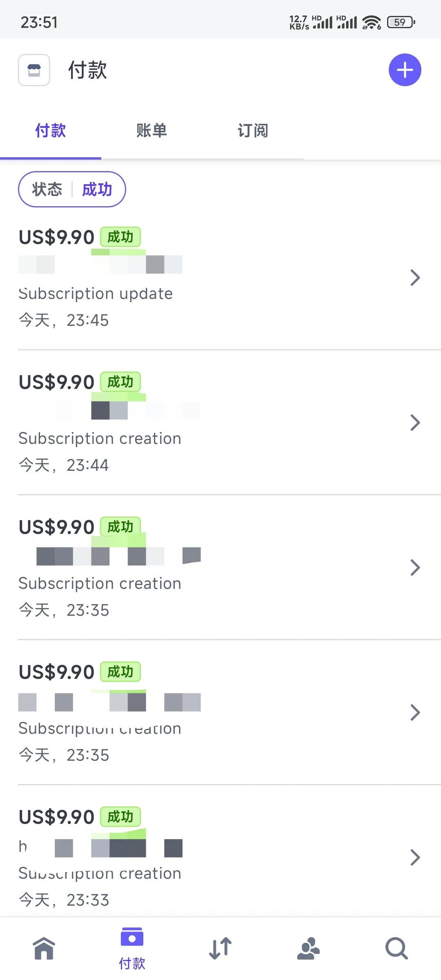
Task: Tap the battery indicator in status bar
Action: (x=401, y=22)
